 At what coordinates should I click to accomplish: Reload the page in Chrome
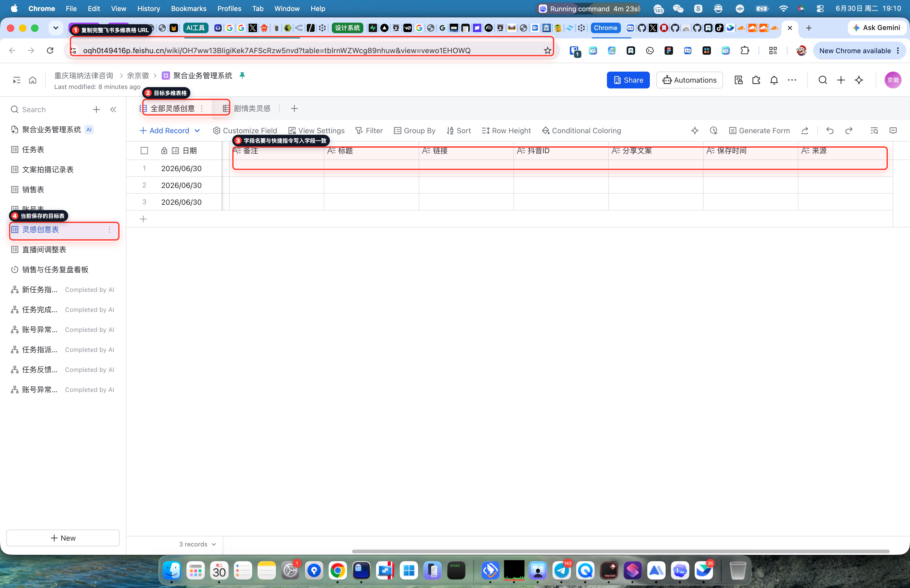point(50,51)
